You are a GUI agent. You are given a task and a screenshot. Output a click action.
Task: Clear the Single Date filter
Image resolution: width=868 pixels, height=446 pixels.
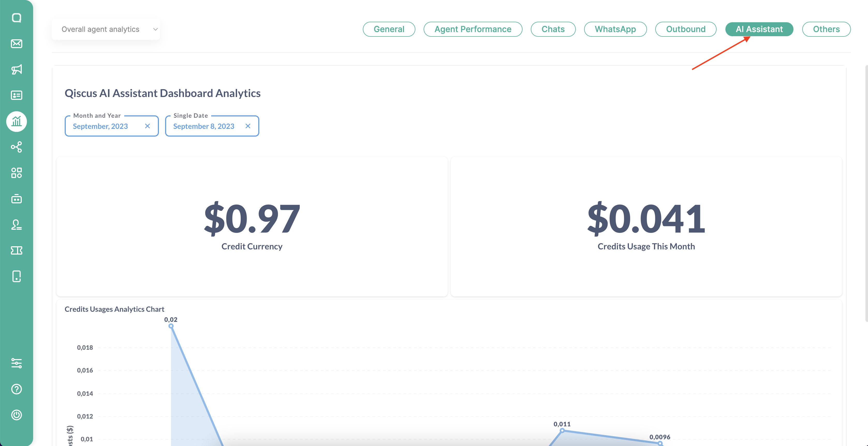[x=248, y=126]
